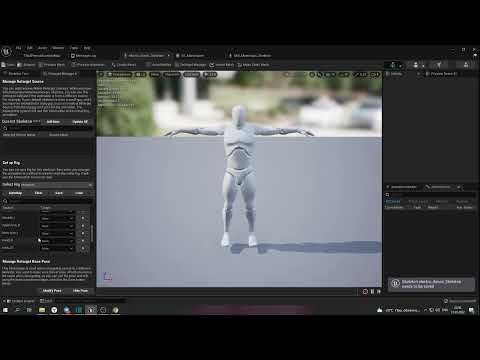The height and width of the screenshot is (360, 480).
Task: Click the Source Control status button
Action: [x=460, y=301]
